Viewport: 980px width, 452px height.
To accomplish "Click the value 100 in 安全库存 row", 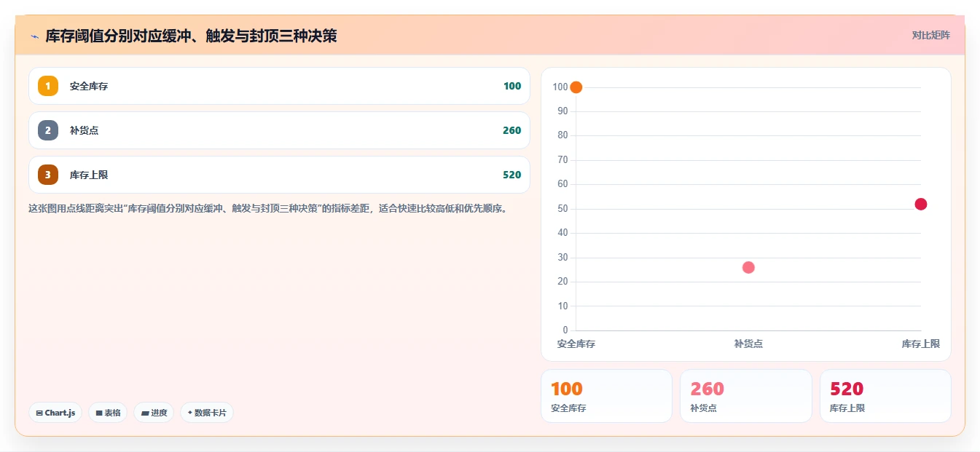I will [x=512, y=86].
